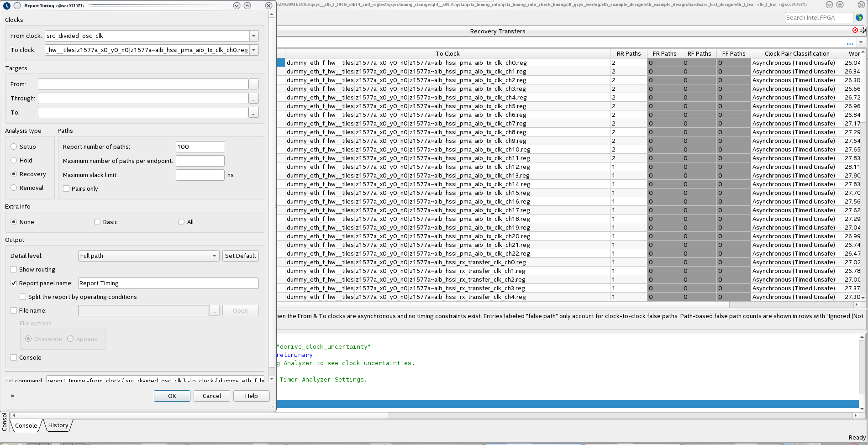The image size is (868, 445).
Task: Uncheck the Report panel name checkbox
Action: [x=14, y=283]
